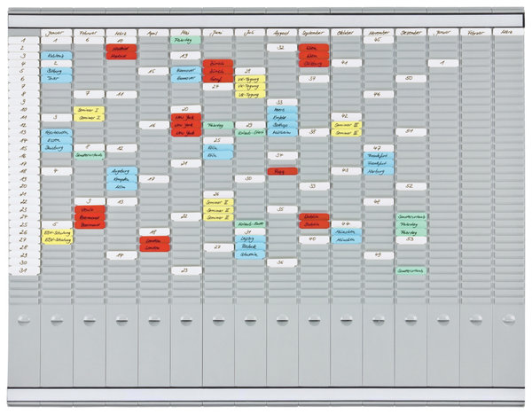Select the red Prag card in August

point(281,170)
